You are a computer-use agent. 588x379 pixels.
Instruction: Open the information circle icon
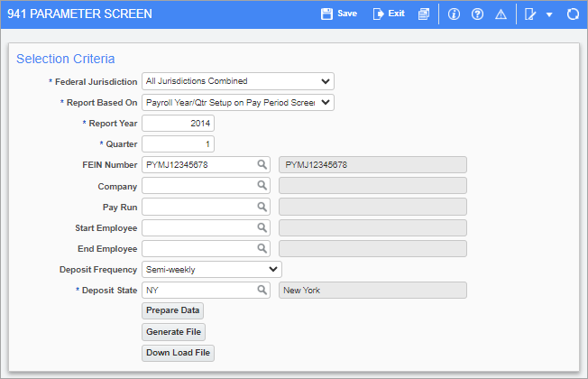point(454,14)
